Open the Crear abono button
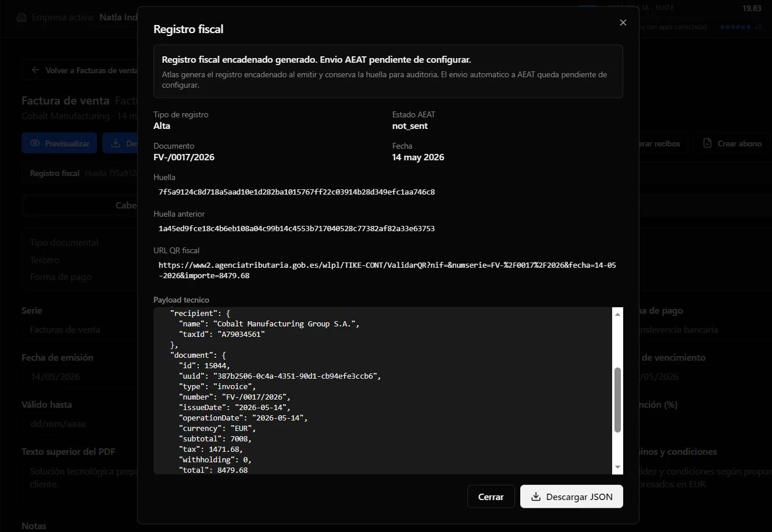 click(732, 143)
